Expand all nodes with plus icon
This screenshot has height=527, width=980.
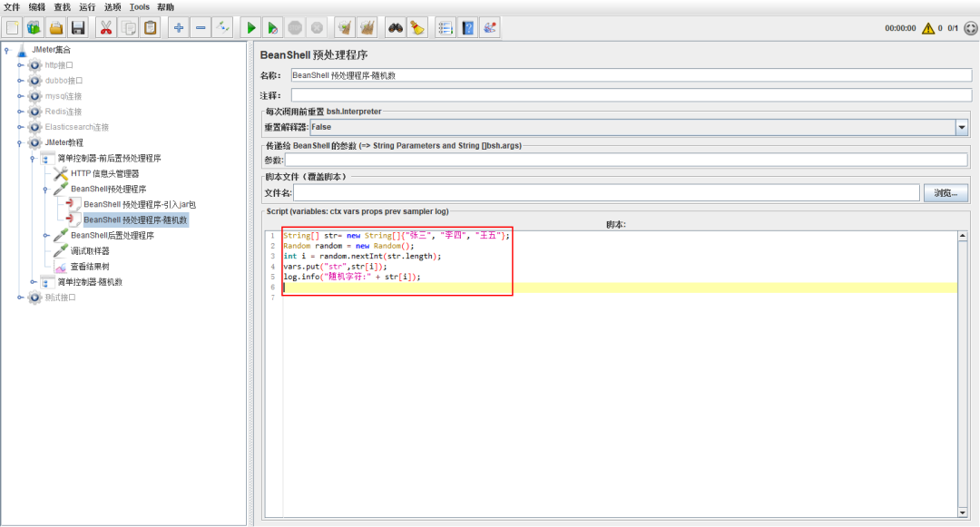pos(179,27)
